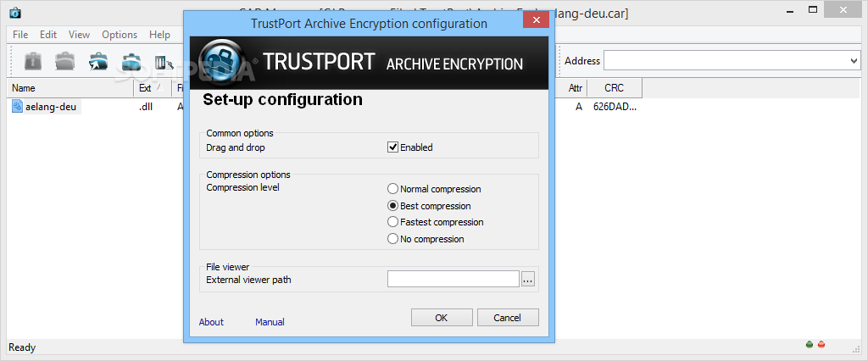Open the About link
This screenshot has height=361, width=868.
coord(211,322)
